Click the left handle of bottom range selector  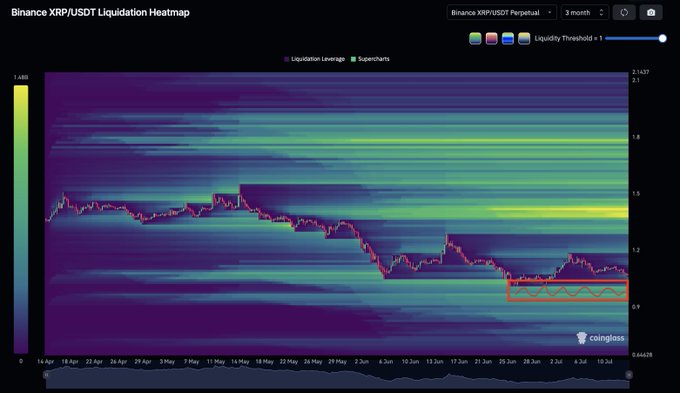pyautogui.click(x=46, y=375)
